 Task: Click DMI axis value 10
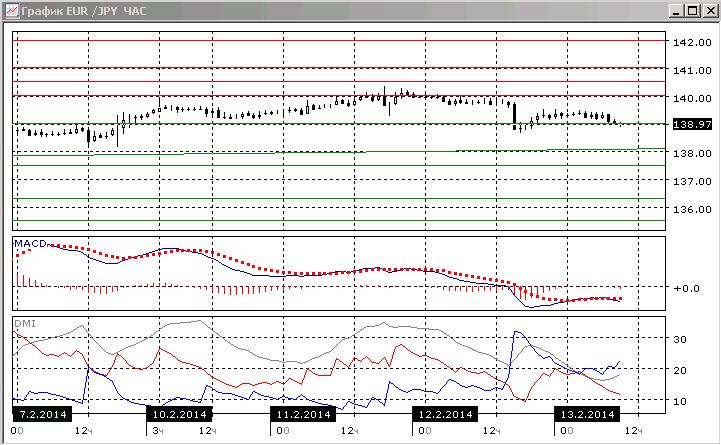pos(680,401)
